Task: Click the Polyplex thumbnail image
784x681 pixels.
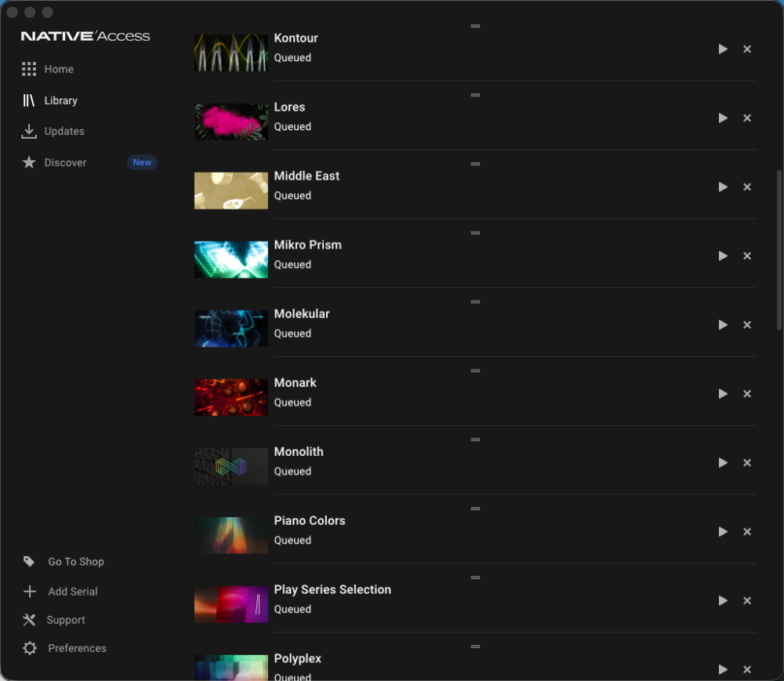Action: coord(231,668)
